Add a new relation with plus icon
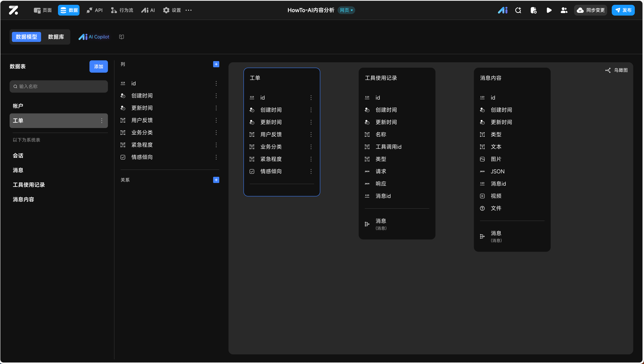Screen dimensions: 644x364 pos(216,180)
